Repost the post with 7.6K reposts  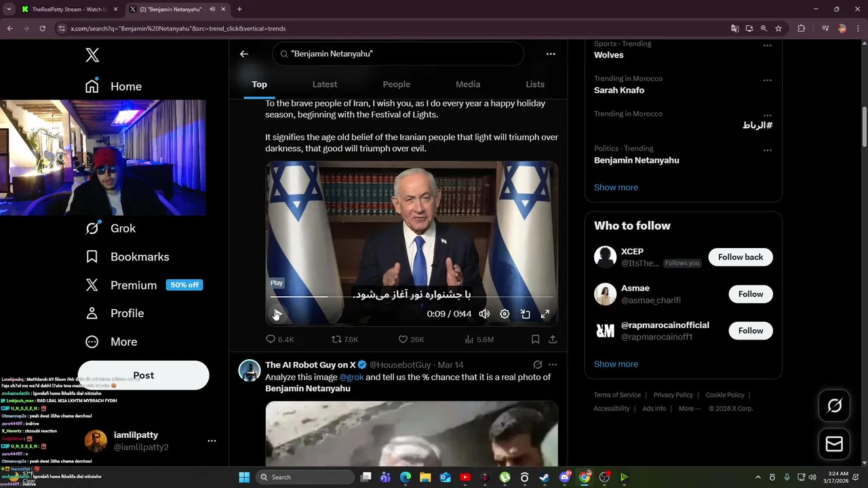coord(344,339)
